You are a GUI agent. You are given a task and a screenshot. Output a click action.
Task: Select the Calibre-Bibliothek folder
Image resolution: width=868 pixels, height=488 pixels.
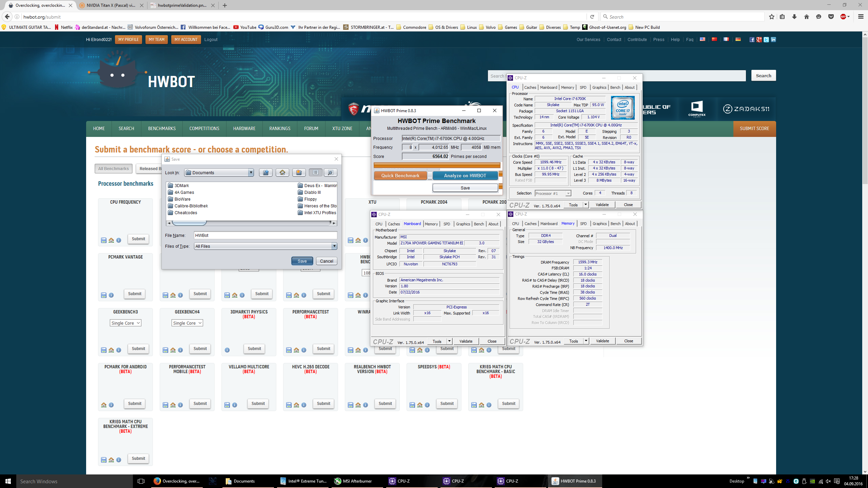tap(188, 206)
